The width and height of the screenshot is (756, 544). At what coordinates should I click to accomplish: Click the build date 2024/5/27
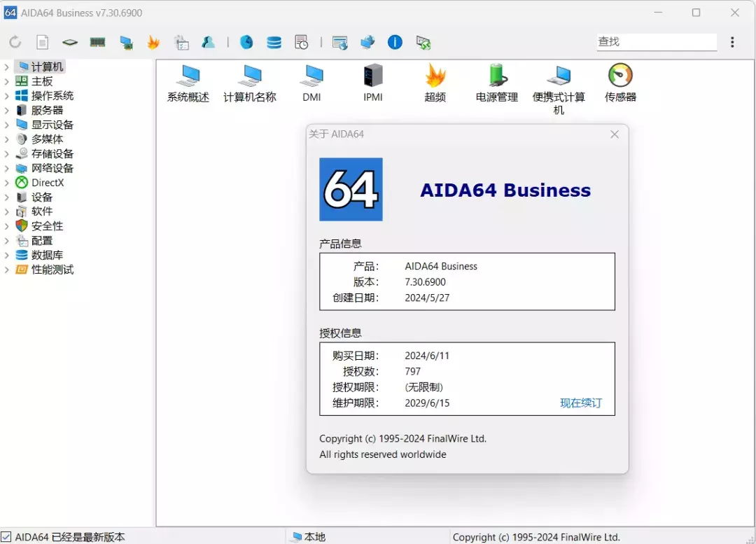point(427,298)
